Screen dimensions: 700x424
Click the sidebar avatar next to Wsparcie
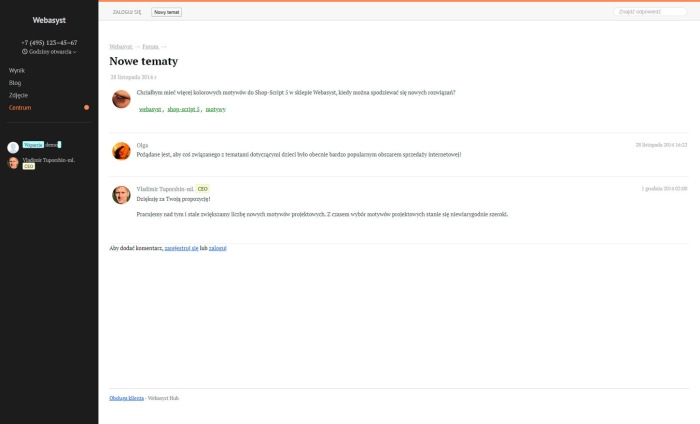point(13,147)
